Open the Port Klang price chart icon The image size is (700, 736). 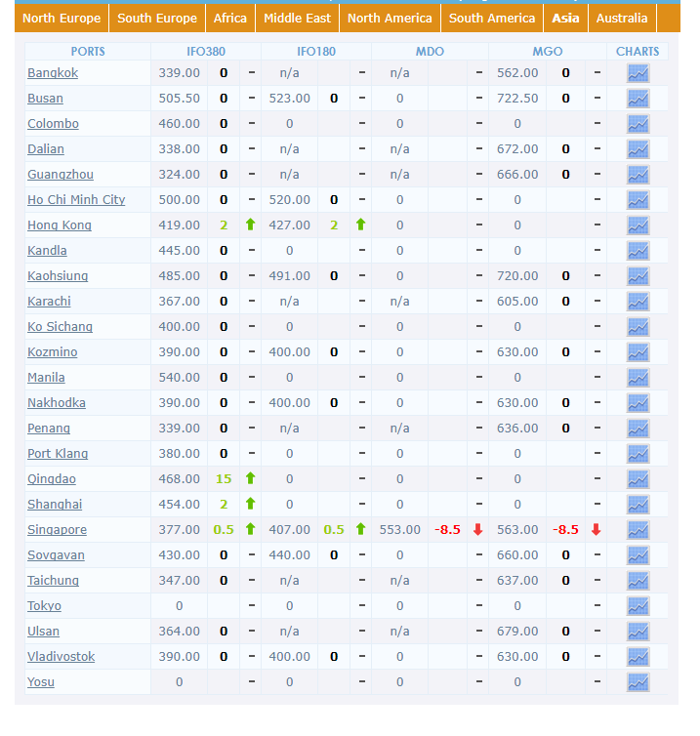click(638, 454)
